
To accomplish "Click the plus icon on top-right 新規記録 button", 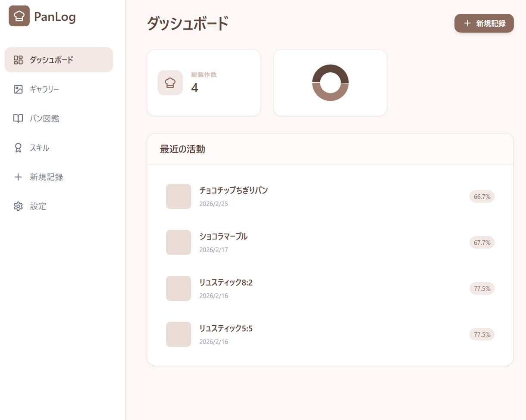I will tap(467, 23).
